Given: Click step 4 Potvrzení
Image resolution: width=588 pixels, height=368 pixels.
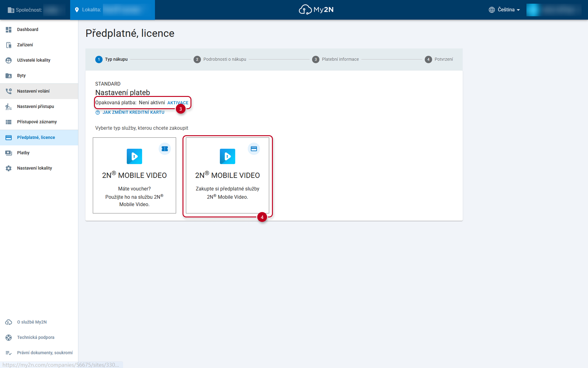Looking at the screenshot, I should [x=439, y=59].
